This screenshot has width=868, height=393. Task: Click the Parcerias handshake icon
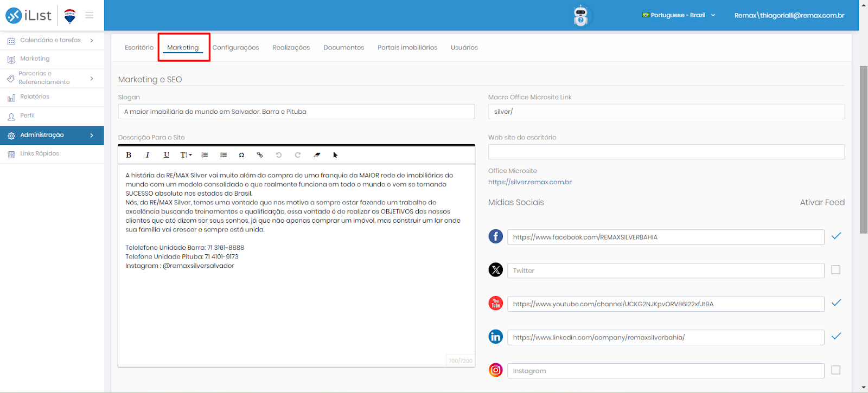point(11,79)
